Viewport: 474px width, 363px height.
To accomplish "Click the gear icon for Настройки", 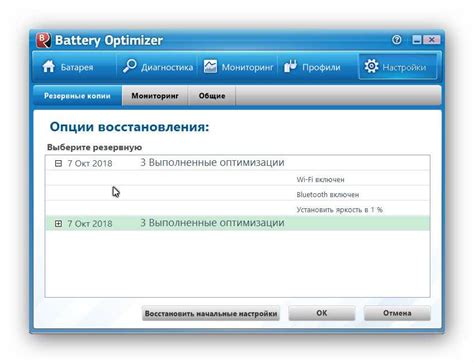I will pos(371,66).
